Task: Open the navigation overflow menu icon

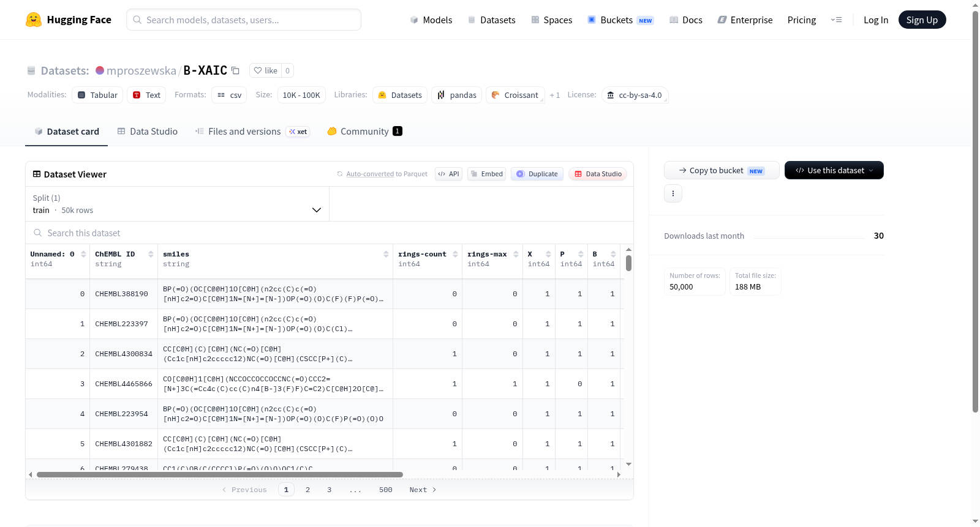Action: (x=836, y=20)
